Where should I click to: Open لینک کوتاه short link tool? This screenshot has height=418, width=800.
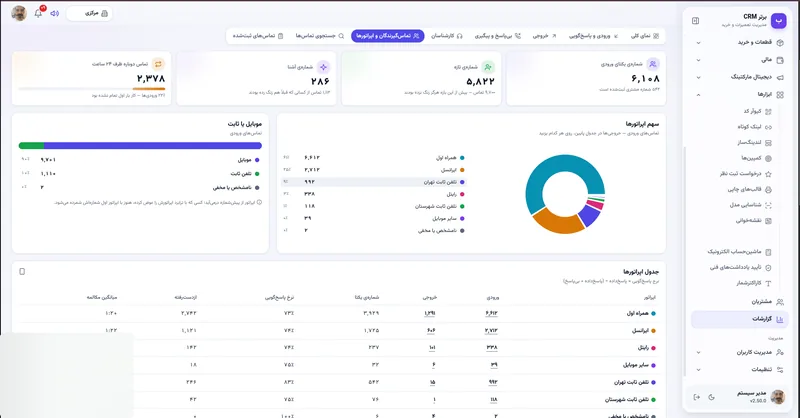point(754,127)
